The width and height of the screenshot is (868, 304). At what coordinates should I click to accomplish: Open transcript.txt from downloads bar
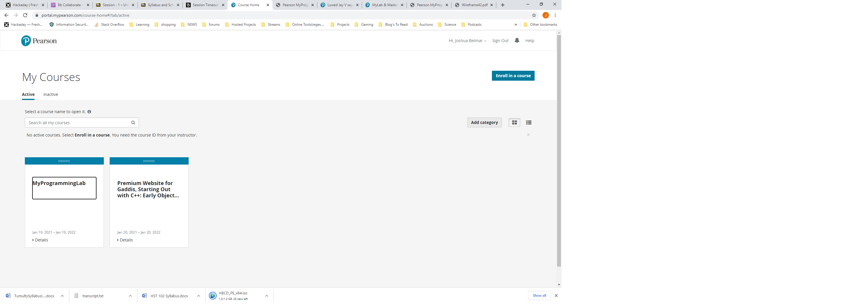pos(93,296)
